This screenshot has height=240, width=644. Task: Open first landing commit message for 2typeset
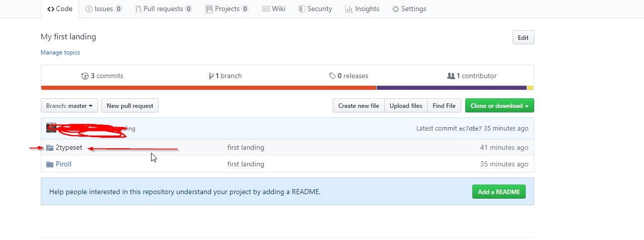[246, 148]
